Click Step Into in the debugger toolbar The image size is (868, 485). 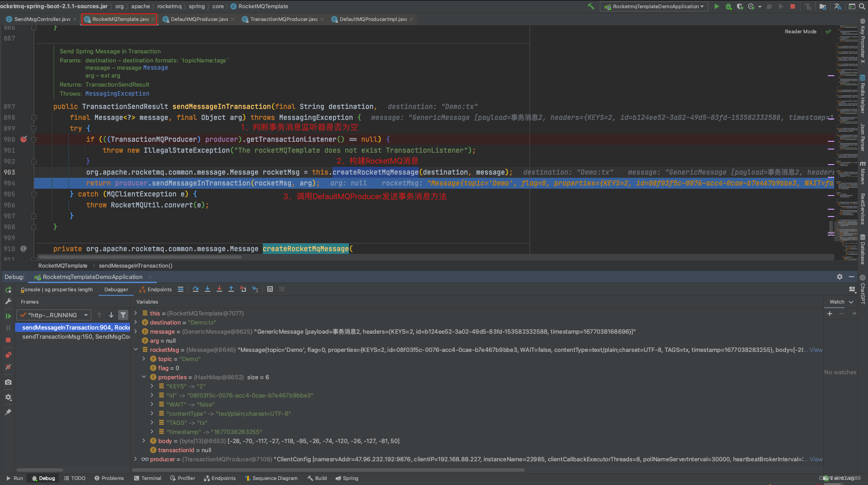[x=208, y=289]
